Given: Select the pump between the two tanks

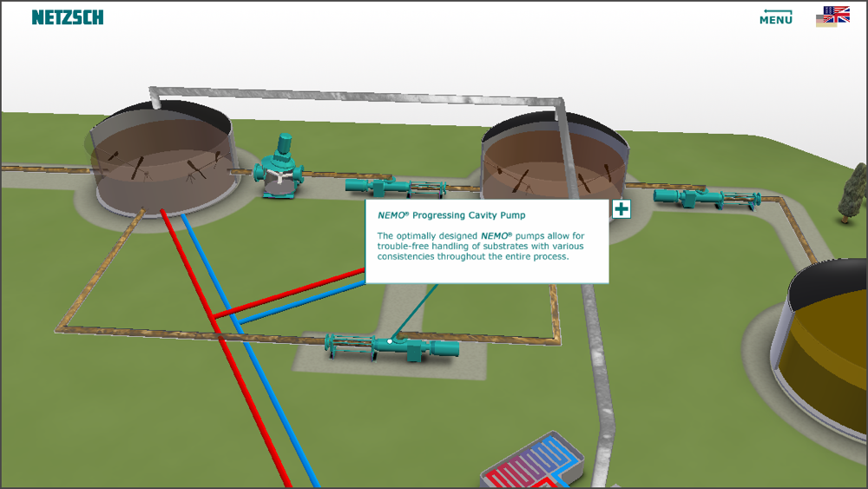Looking at the screenshot, I should coord(396,188).
